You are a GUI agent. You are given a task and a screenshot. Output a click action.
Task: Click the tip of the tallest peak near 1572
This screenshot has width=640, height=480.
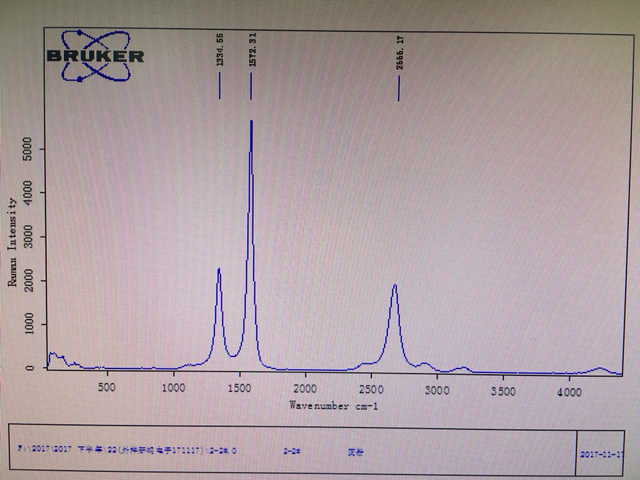tap(251, 122)
